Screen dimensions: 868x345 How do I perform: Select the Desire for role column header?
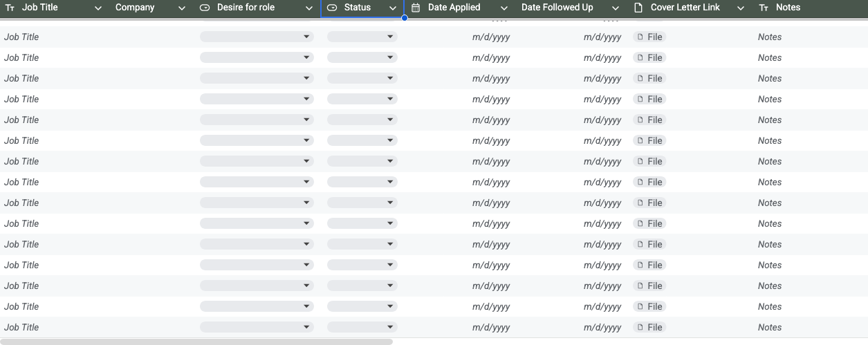click(246, 8)
